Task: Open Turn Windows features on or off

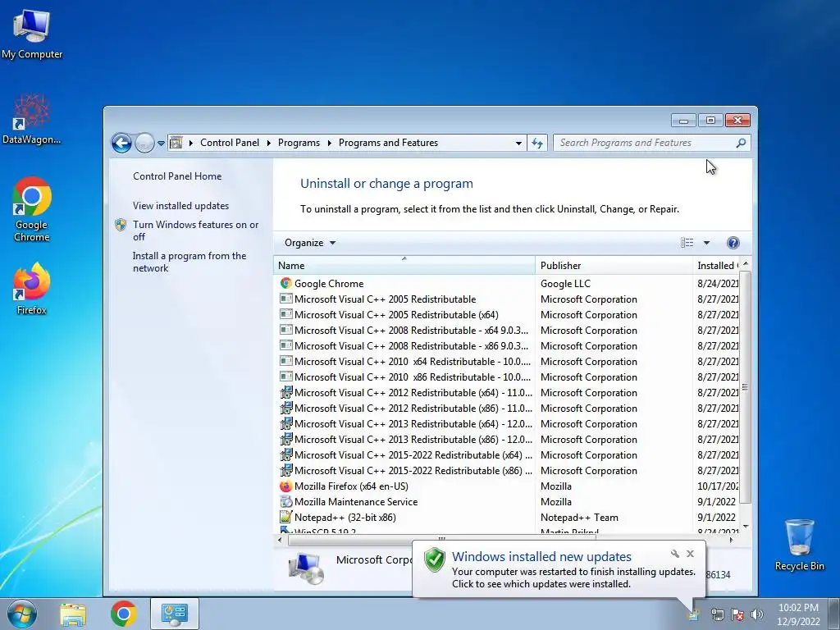Action: [195, 231]
